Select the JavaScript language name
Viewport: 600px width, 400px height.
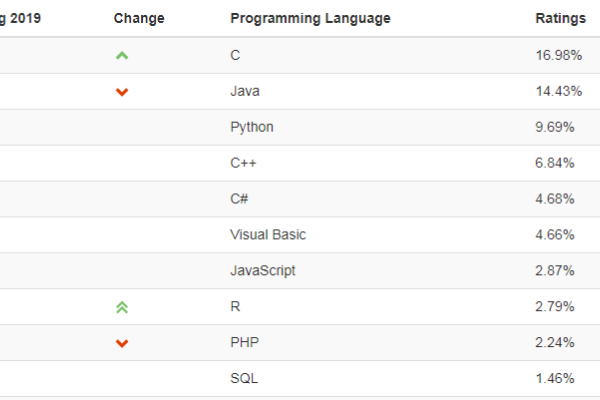[x=263, y=271]
